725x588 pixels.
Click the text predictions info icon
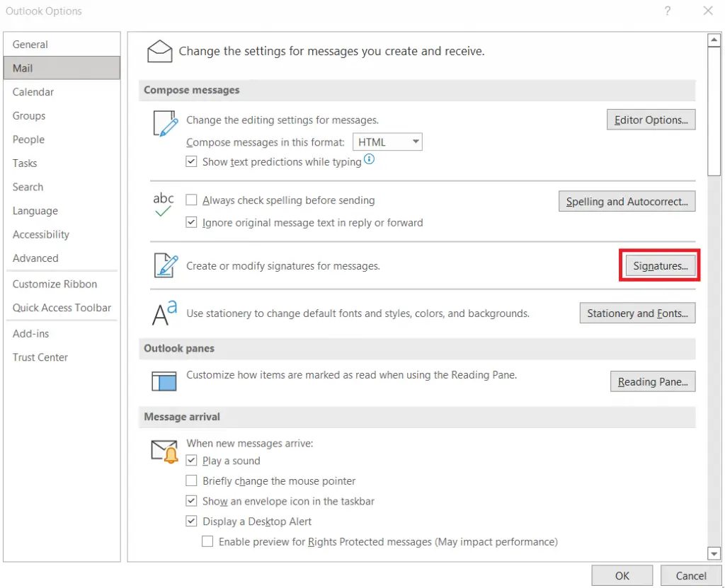pyautogui.click(x=369, y=159)
